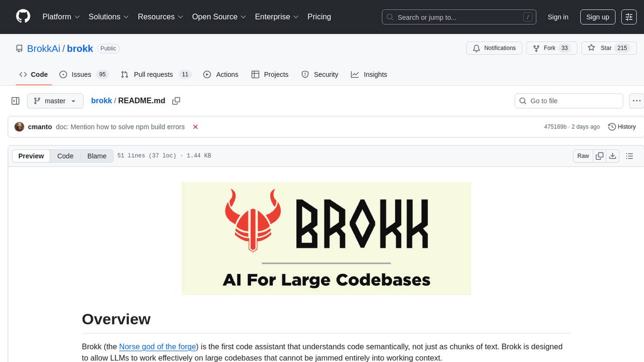Click the Overview heading
The image size is (644, 362).
116,319
